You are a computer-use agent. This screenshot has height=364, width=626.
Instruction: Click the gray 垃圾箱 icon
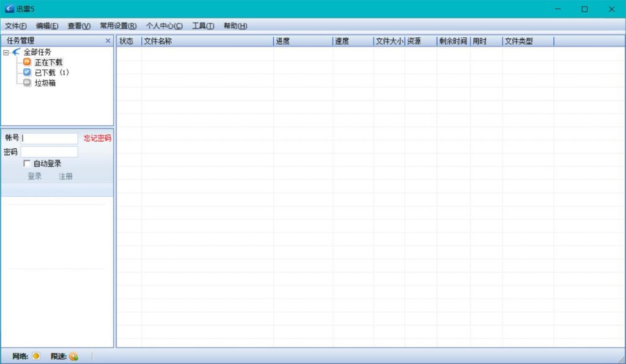click(27, 82)
